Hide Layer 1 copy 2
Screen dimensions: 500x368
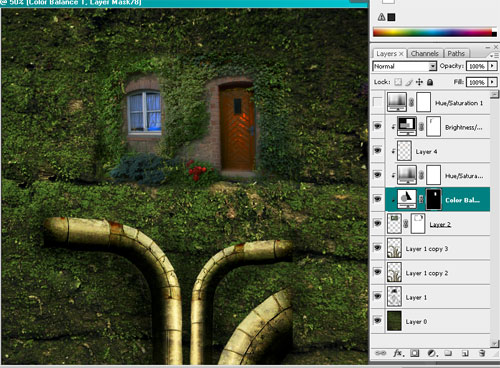[x=377, y=272]
